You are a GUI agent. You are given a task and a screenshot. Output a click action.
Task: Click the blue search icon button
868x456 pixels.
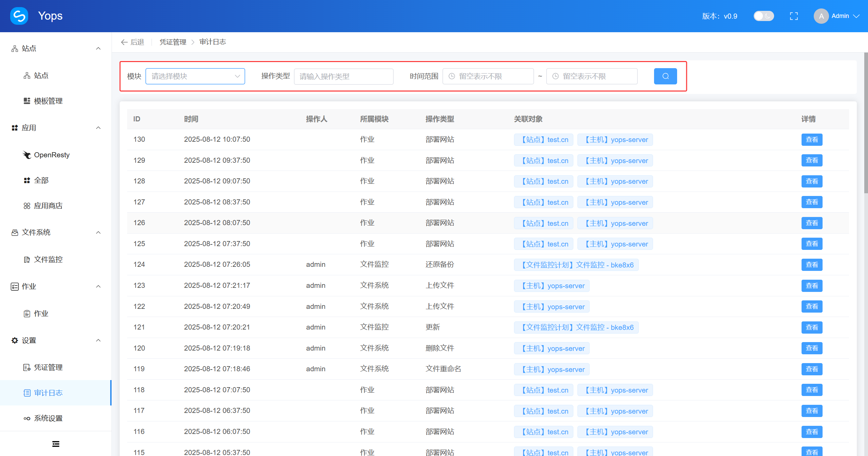(665, 76)
